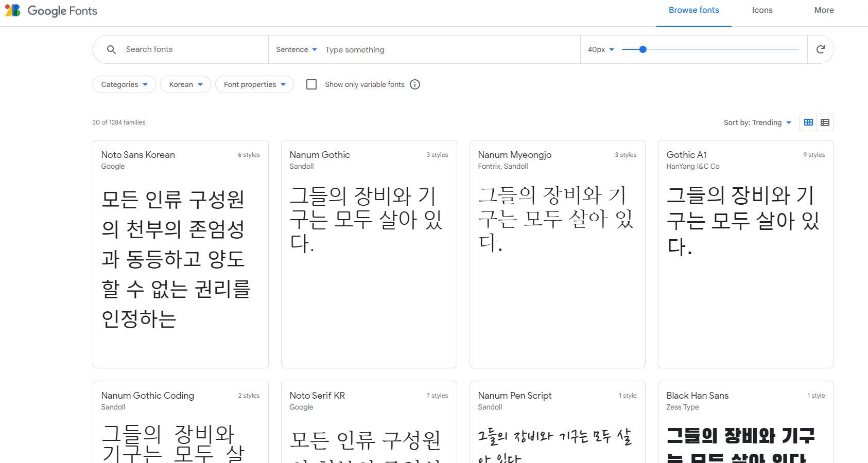Viewport: 868px width, 463px height.
Task: Open the variable fonts info icon
Action: [x=415, y=84]
